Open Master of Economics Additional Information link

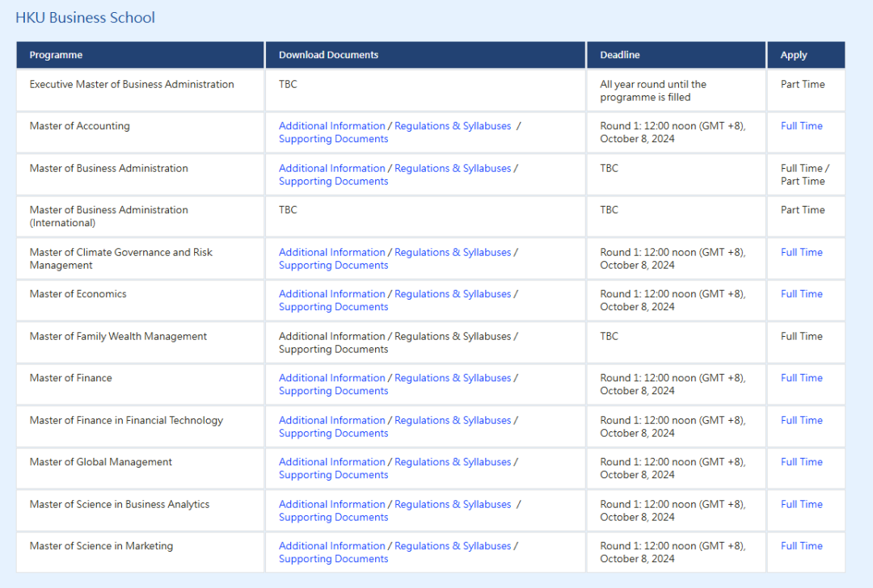[x=331, y=294]
